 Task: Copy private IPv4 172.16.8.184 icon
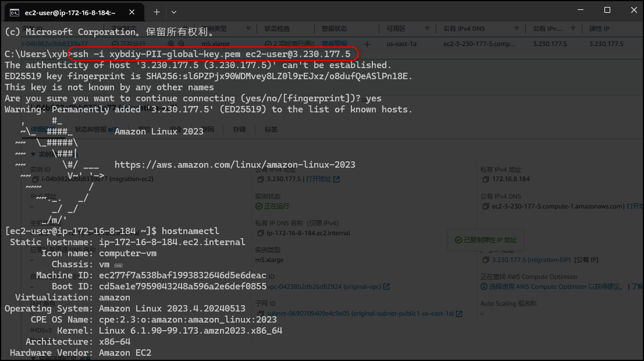(485, 179)
